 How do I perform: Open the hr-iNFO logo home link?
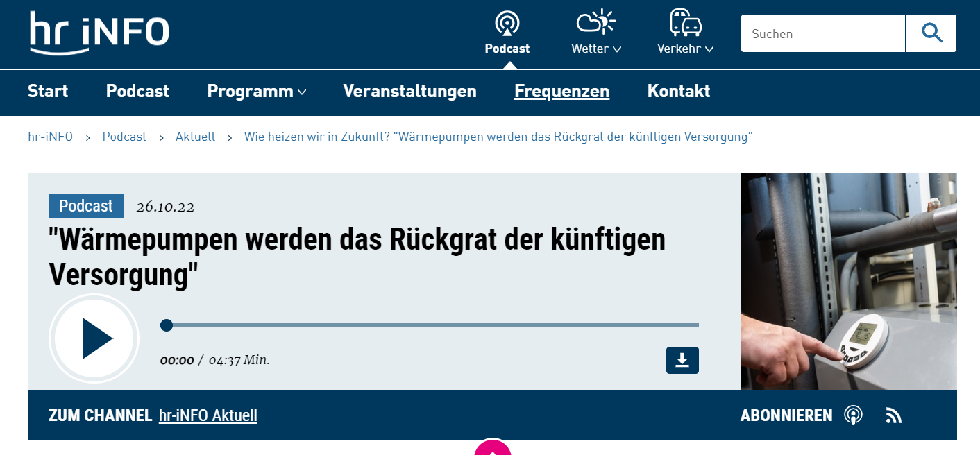pos(99,33)
